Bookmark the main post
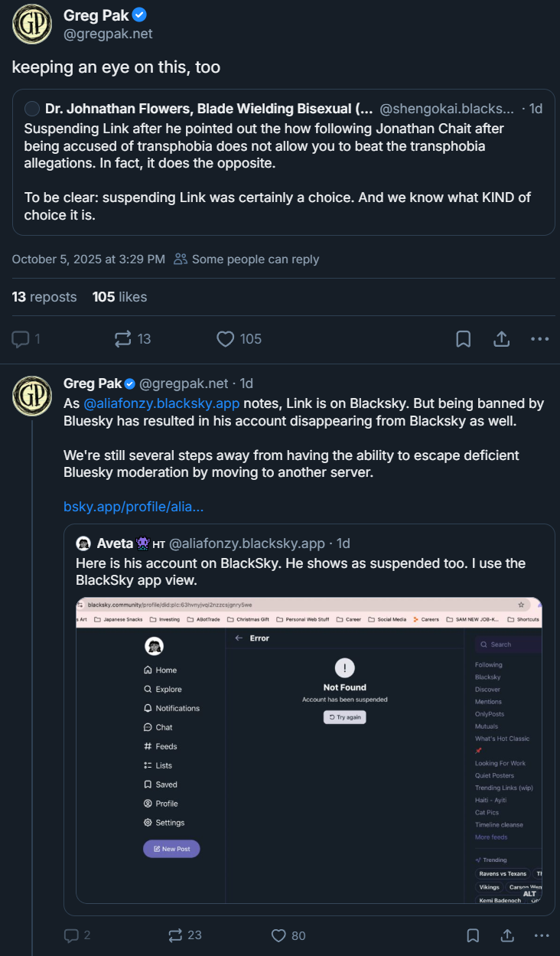The image size is (560, 956). tap(464, 338)
